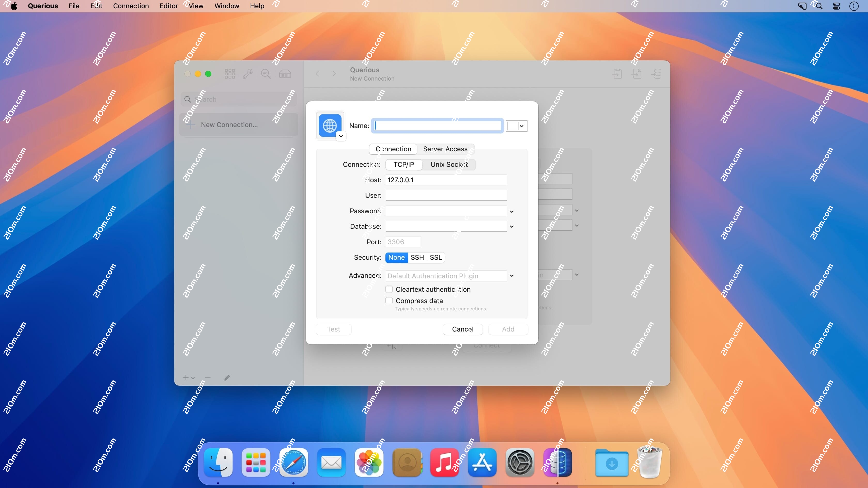Click the table browser toolbar icon
The image size is (868, 488).
(285, 74)
